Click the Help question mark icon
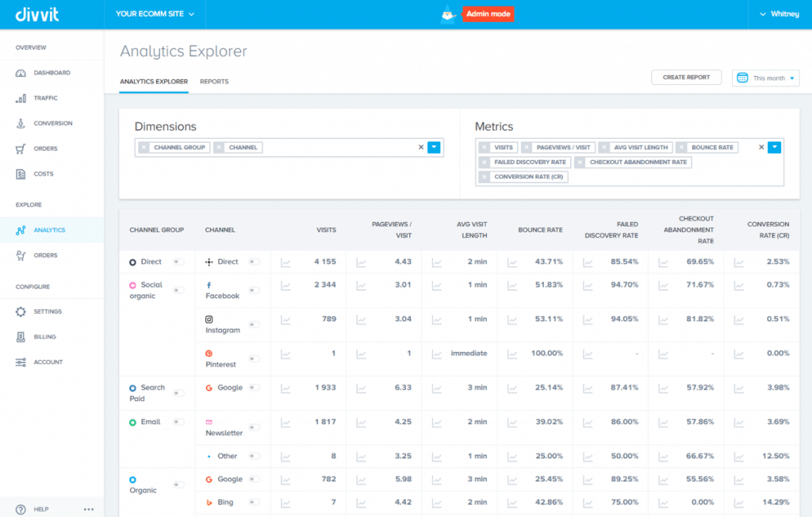 click(21, 509)
